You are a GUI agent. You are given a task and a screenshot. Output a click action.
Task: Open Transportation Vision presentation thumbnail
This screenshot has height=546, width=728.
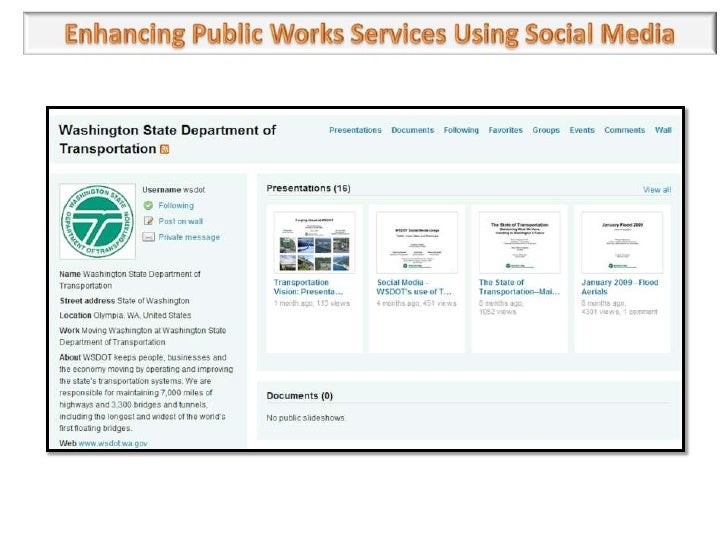click(314, 242)
